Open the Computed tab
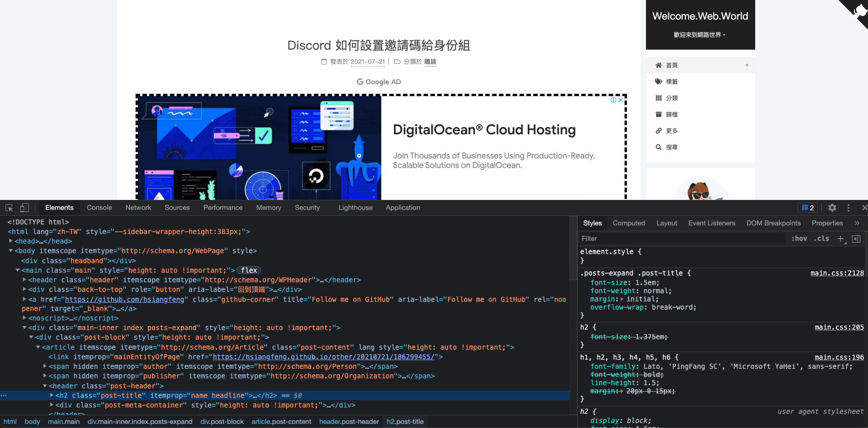 629,223
